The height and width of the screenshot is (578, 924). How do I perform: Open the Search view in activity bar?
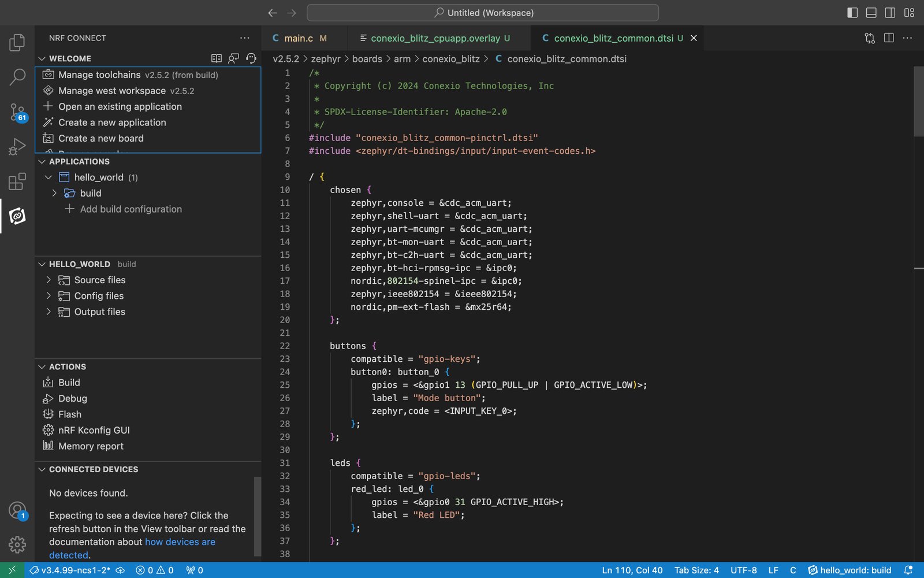click(x=17, y=77)
